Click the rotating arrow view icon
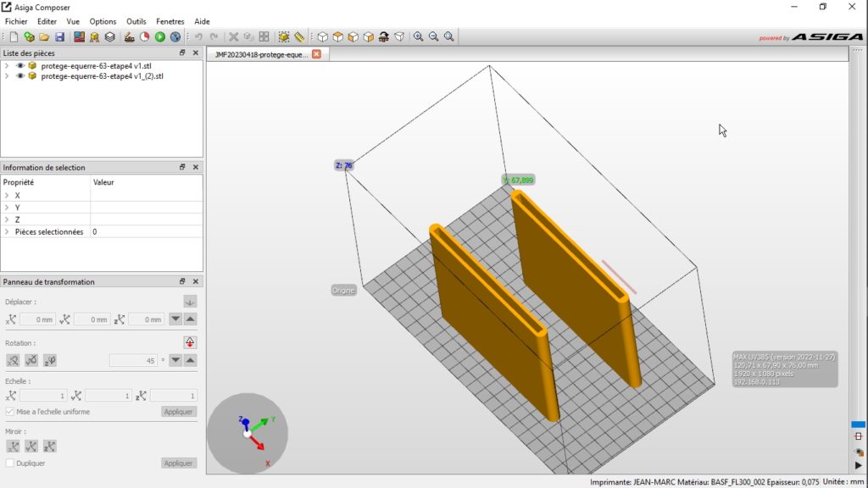Viewport: 868px width, 488px height. click(384, 37)
